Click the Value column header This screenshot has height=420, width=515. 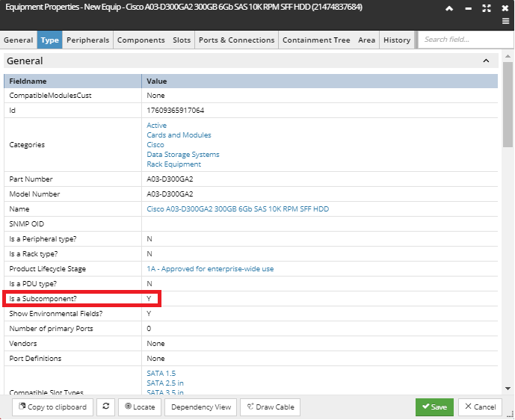320,81
